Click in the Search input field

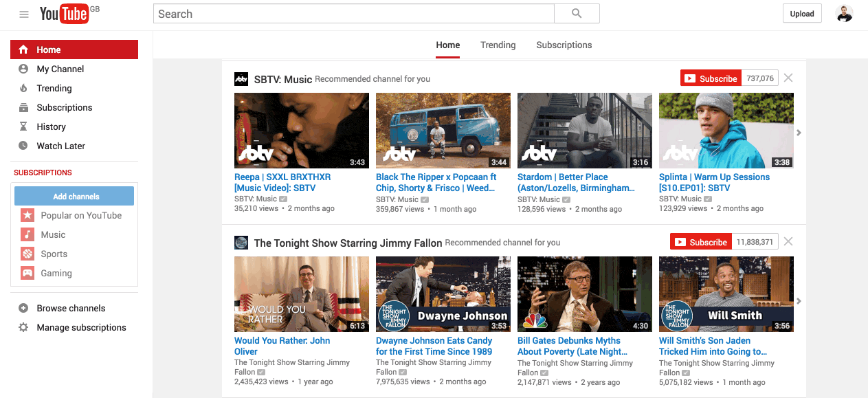pos(353,14)
